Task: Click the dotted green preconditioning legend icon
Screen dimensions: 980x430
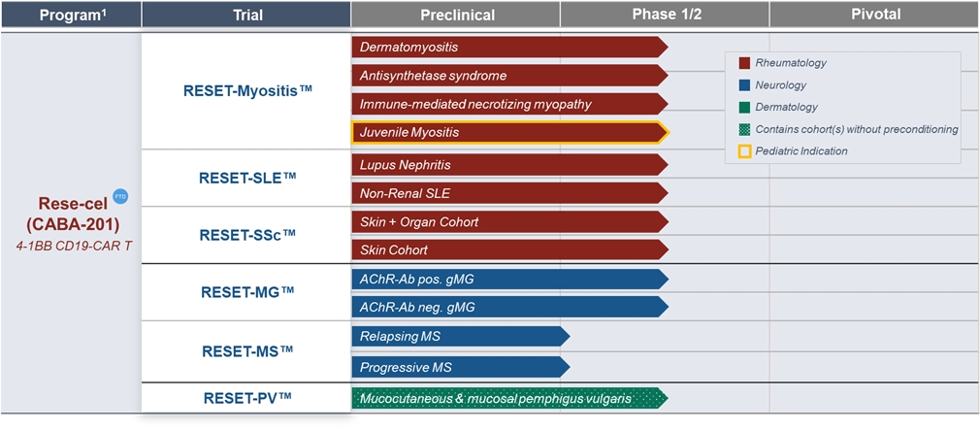Action: click(744, 129)
